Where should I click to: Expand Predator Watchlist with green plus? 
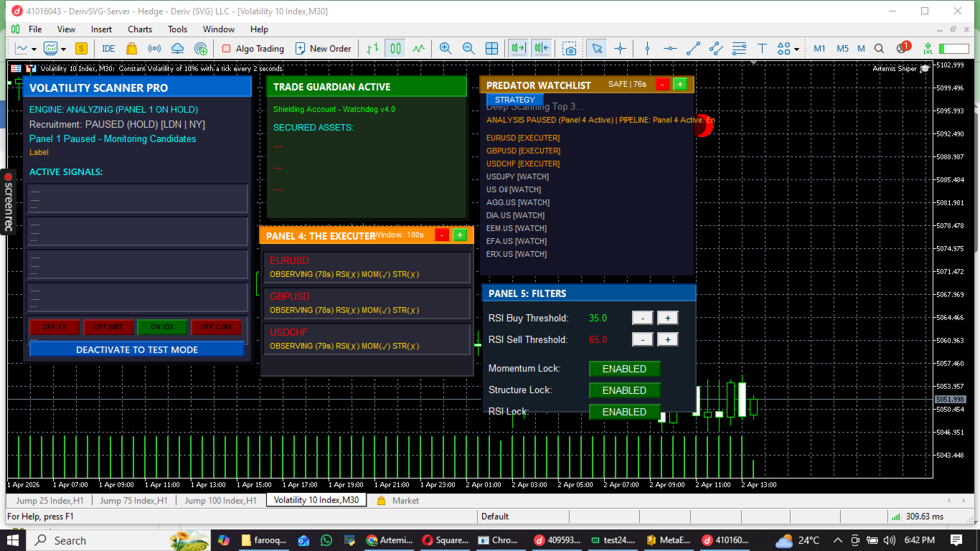point(679,84)
